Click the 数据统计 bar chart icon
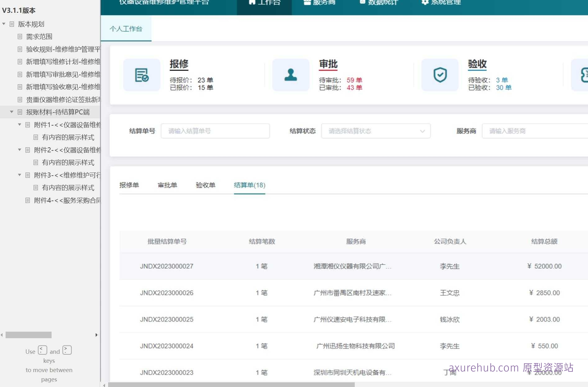The height and width of the screenshot is (387, 588). (362, 2)
